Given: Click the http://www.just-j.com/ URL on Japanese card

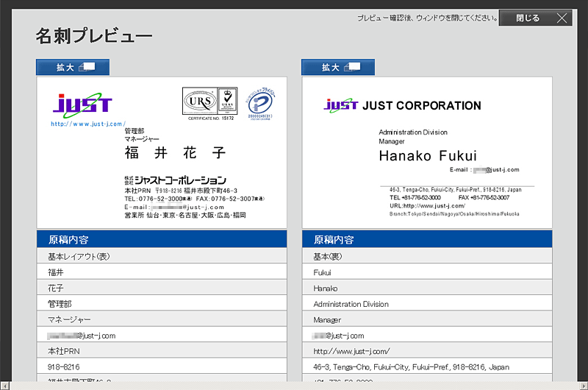Looking at the screenshot, I should [x=88, y=124].
